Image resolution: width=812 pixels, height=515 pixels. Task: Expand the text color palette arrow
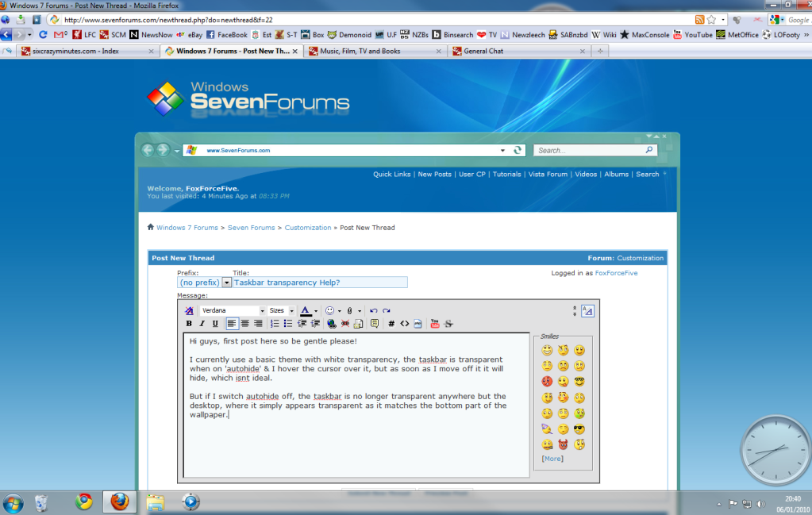[316, 311]
